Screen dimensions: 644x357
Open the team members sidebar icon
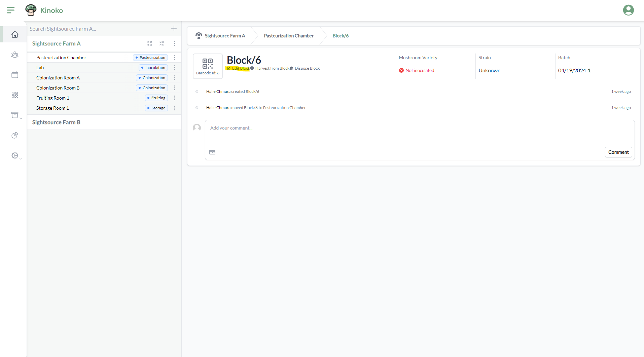(x=15, y=55)
